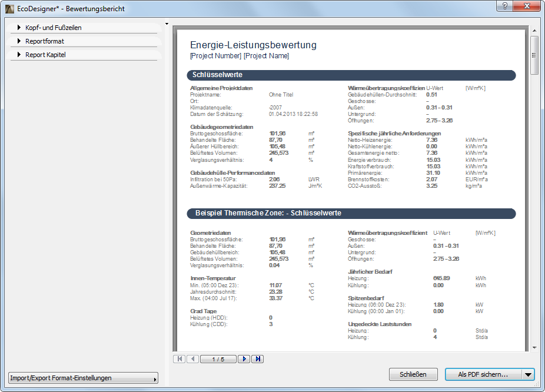Open the Als PDF sichern dropdown arrow
This screenshot has width=545, height=392.
(x=528, y=374)
